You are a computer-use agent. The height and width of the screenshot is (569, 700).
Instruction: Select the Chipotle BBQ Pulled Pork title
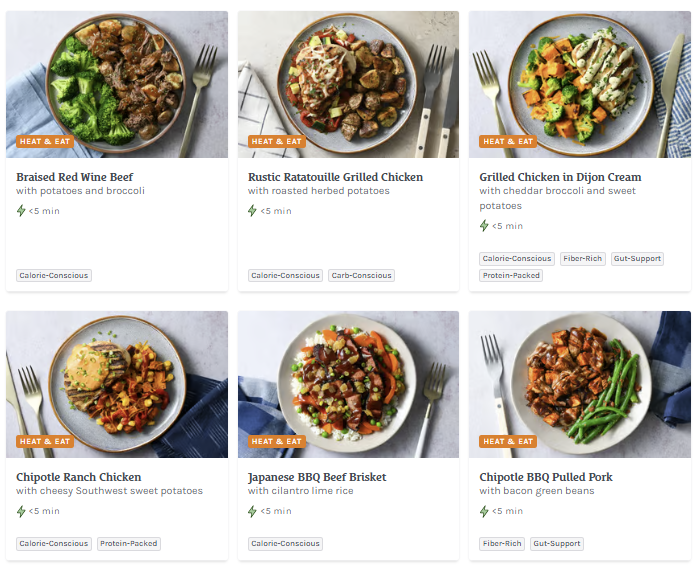pos(546,477)
